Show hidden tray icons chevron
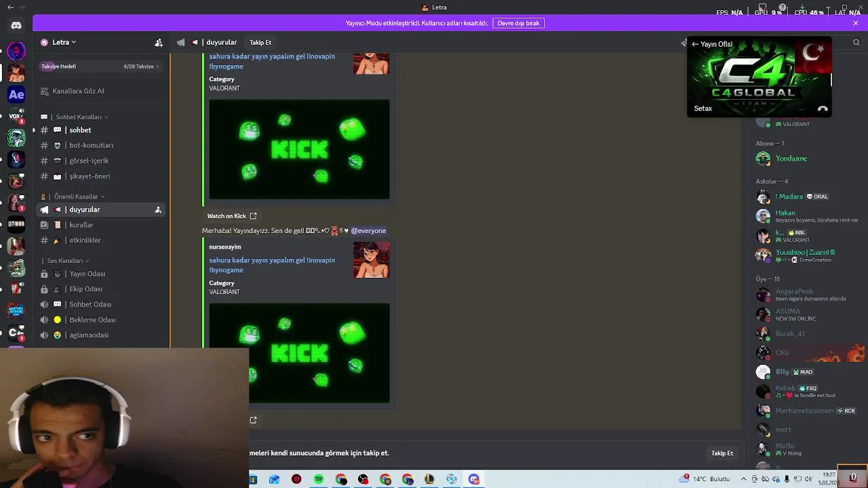868x488 pixels. pyautogui.click(x=744, y=479)
